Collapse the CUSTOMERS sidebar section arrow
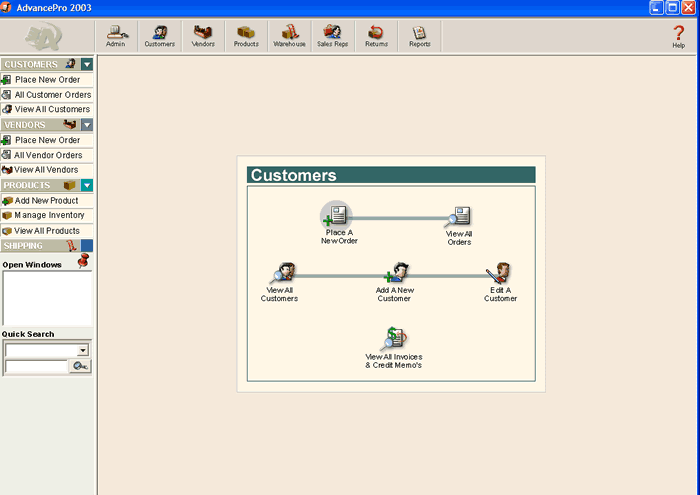Screen dimensions: 700x495 tap(87, 64)
